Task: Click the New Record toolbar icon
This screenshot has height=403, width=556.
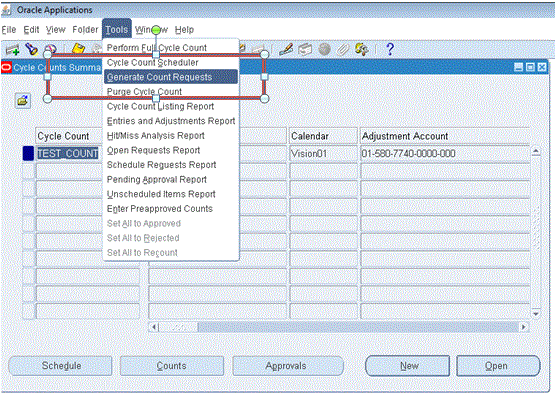Action: point(12,50)
